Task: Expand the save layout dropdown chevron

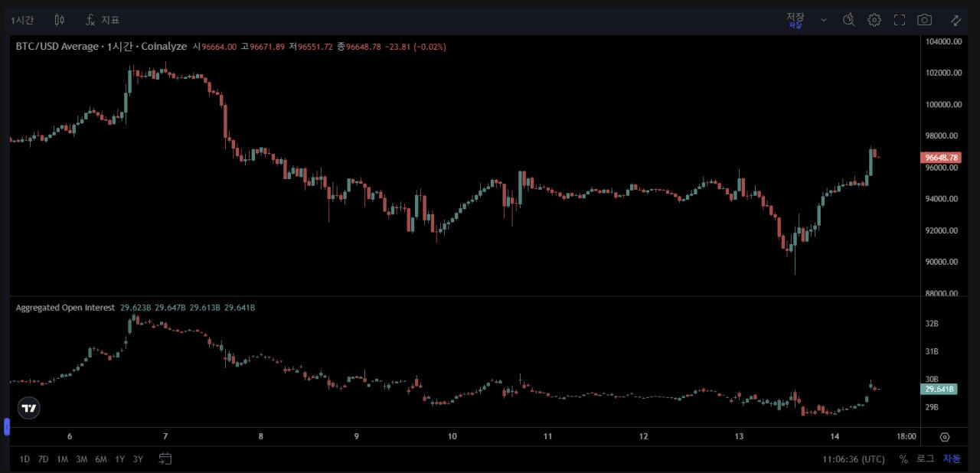Action: point(824,20)
